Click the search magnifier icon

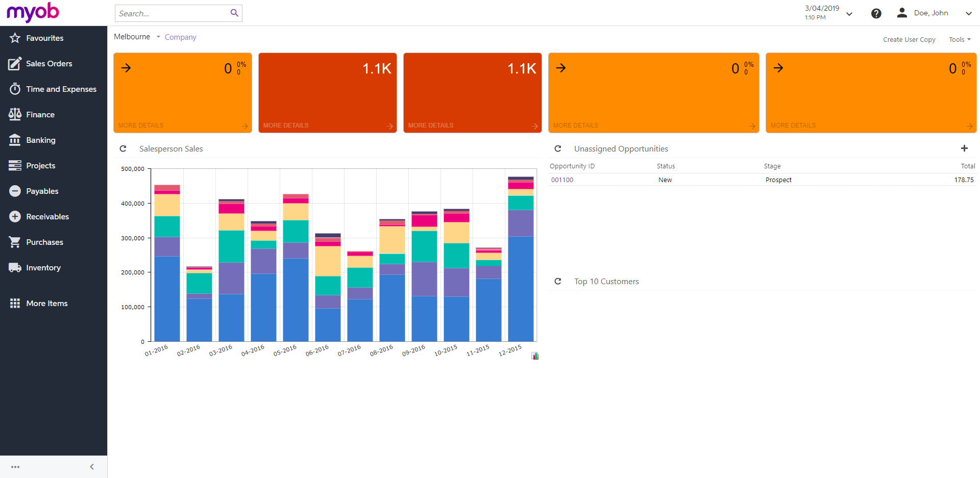[x=234, y=13]
